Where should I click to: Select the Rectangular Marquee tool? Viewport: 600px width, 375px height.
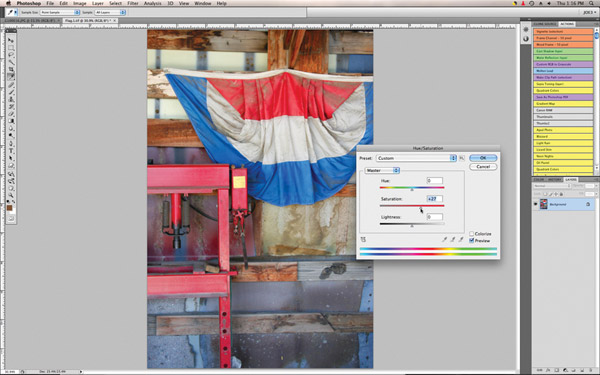tap(11, 47)
